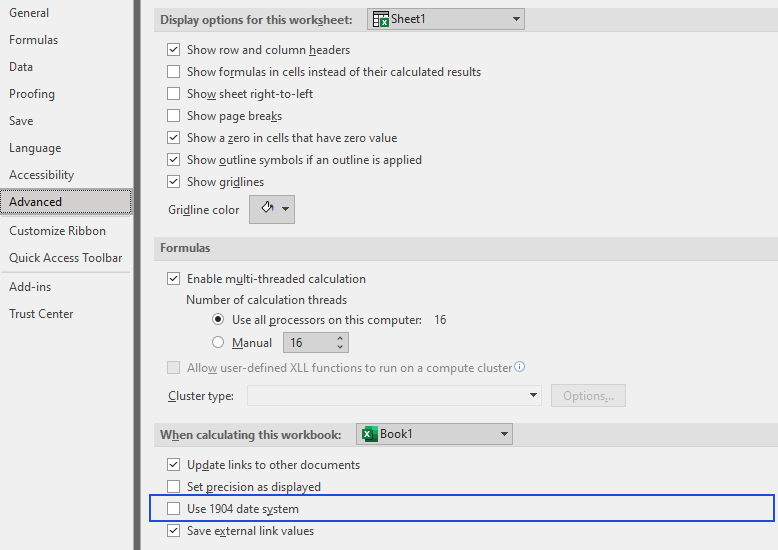The image size is (778, 550).
Task: Enable Set precision as displayed
Action: 173,486
